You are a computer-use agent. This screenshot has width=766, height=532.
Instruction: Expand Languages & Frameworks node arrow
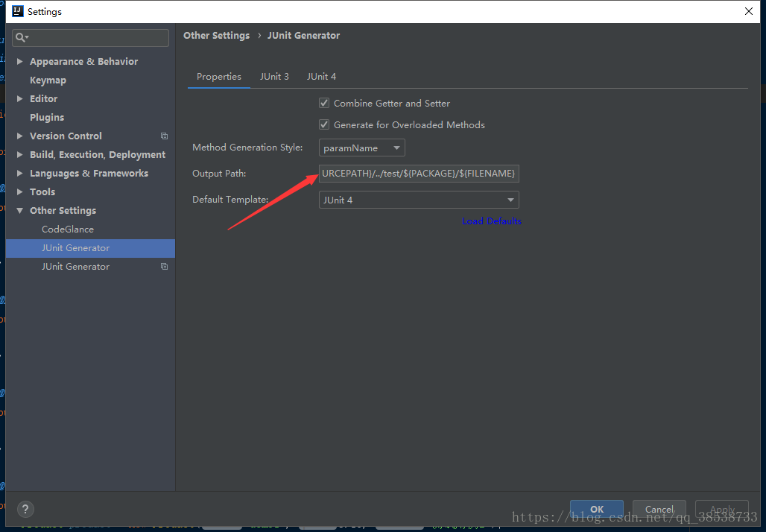click(x=19, y=173)
